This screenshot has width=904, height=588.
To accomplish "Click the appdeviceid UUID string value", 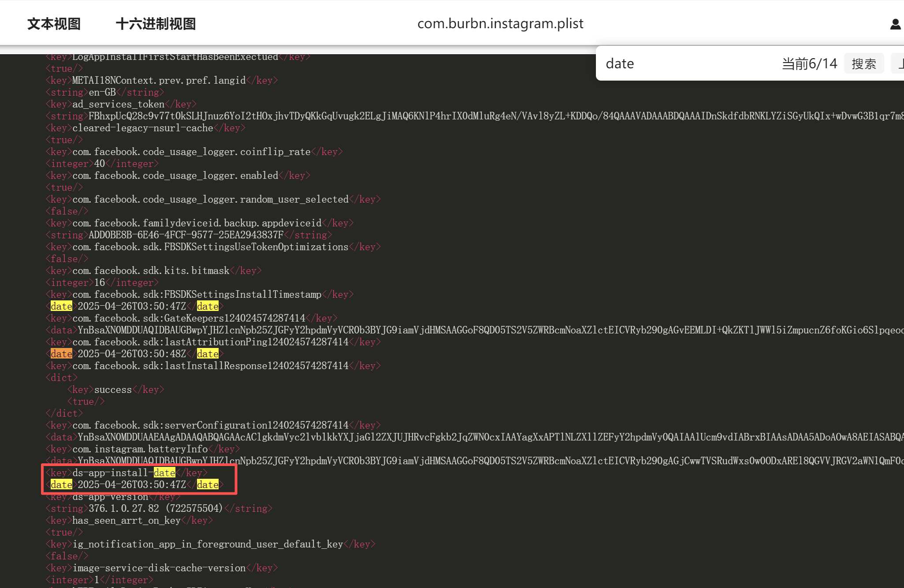I will tap(186, 235).
